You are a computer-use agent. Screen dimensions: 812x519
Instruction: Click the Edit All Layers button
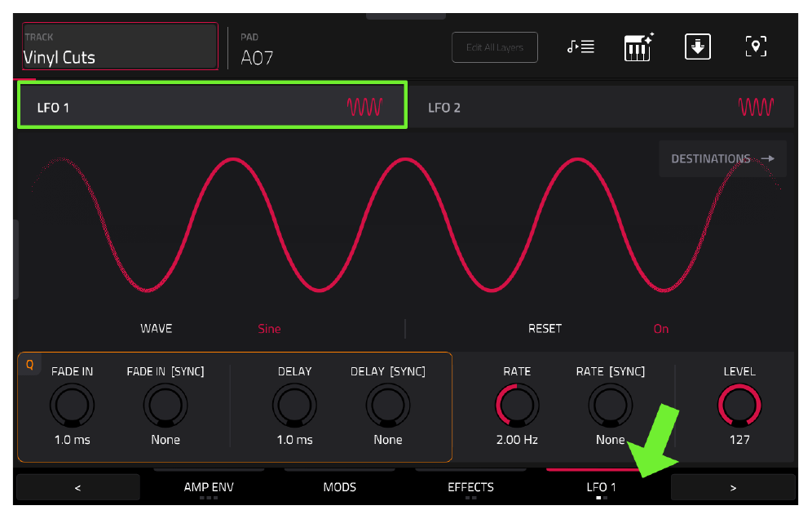[x=495, y=47]
